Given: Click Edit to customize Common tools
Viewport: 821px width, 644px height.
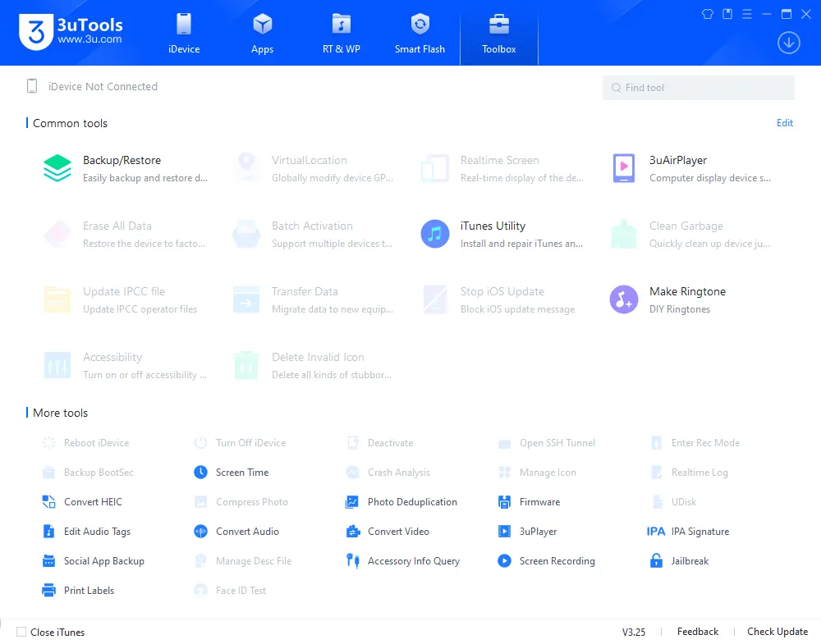Looking at the screenshot, I should [784, 123].
